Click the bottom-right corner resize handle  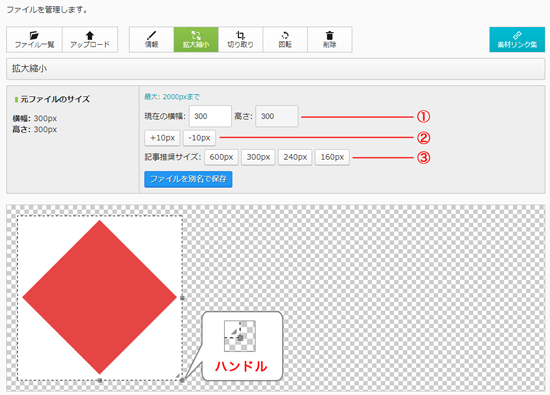182,380
